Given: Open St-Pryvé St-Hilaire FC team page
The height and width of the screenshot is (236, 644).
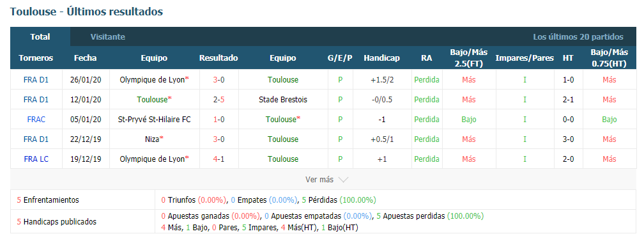Looking at the screenshot, I should pyautogui.click(x=155, y=120).
